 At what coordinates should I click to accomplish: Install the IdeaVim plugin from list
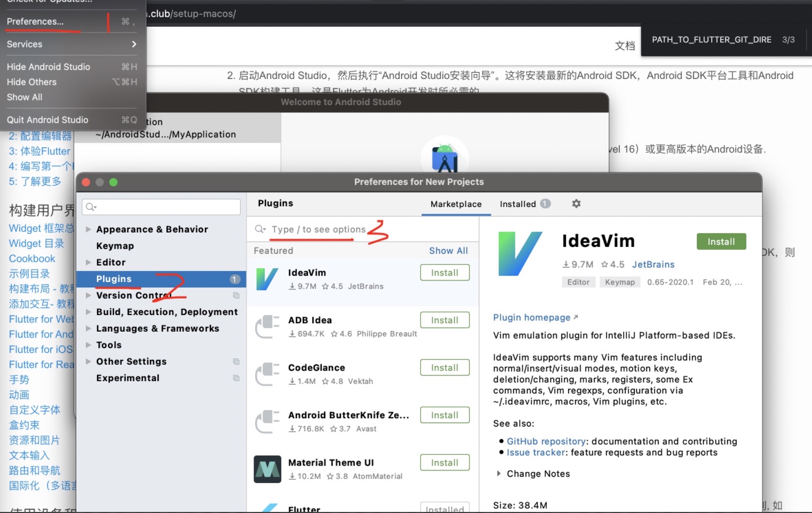445,272
